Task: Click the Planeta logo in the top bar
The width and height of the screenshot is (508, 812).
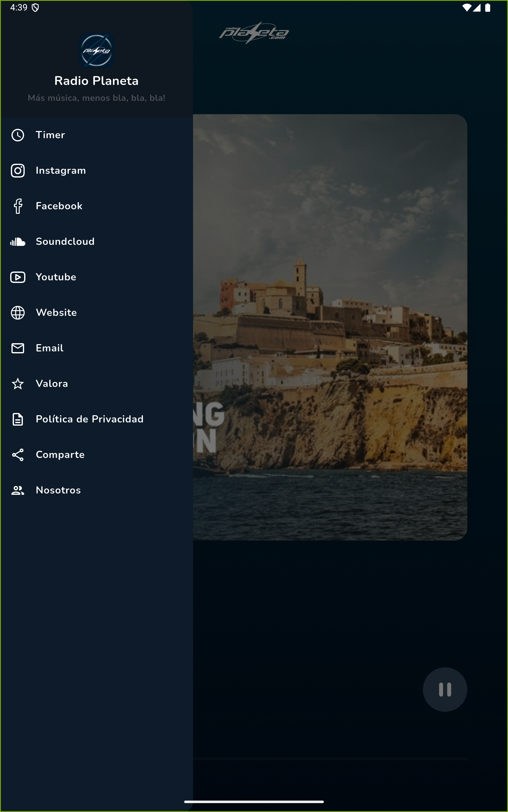Action: click(x=254, y=33)
